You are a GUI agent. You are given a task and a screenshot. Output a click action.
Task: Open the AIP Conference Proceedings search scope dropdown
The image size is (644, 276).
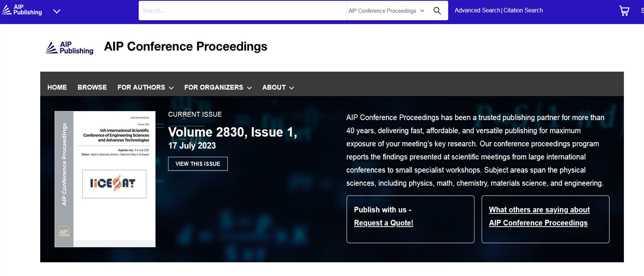click(x=386, y=11)
